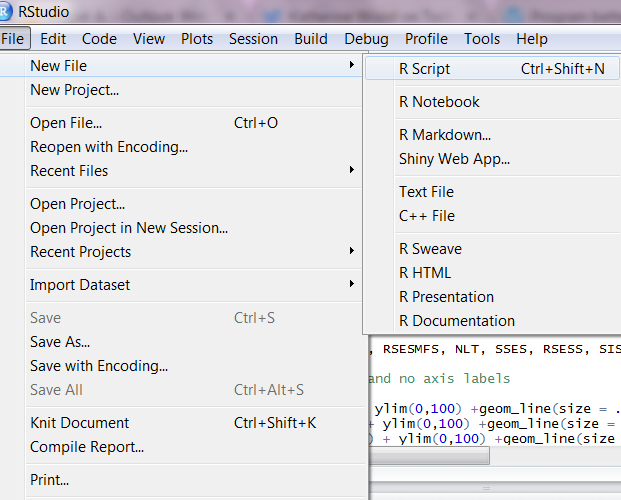Choose Print... from the File menu
The image size is (621, 500).
[49, 480]
